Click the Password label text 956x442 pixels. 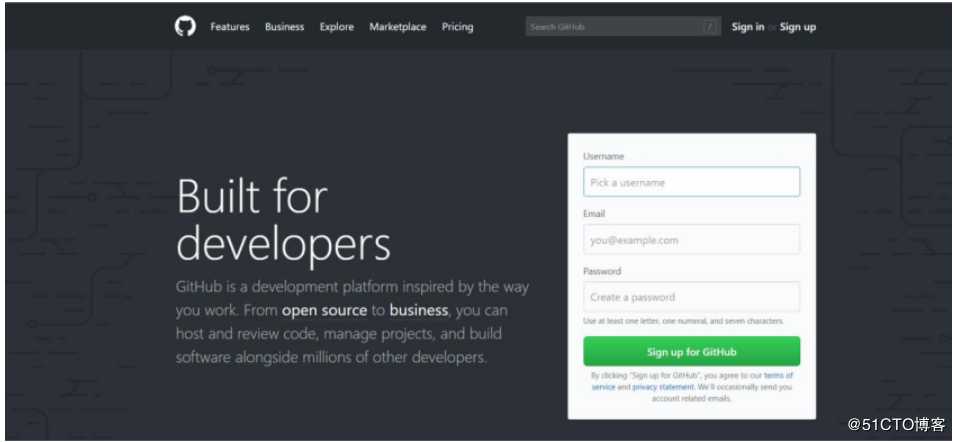602,271
